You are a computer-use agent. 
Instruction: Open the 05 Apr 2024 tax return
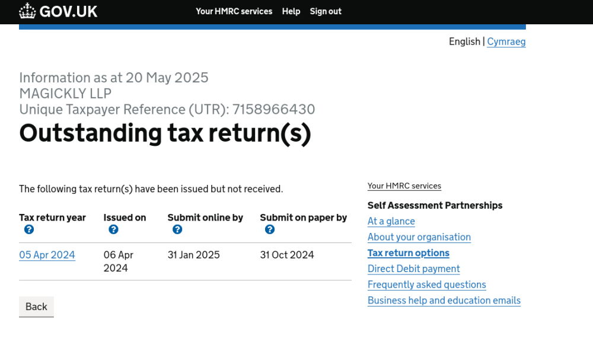coord(47,255)
